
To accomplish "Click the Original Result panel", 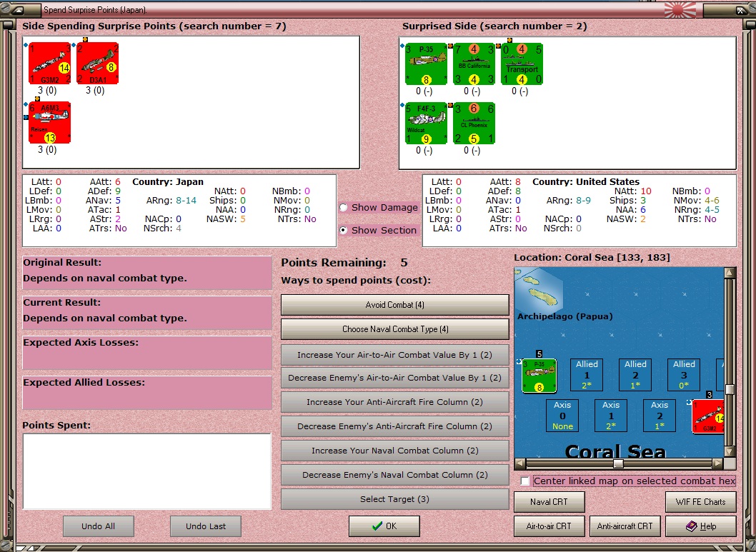I will pyautogui.click(x=147, y=273).
